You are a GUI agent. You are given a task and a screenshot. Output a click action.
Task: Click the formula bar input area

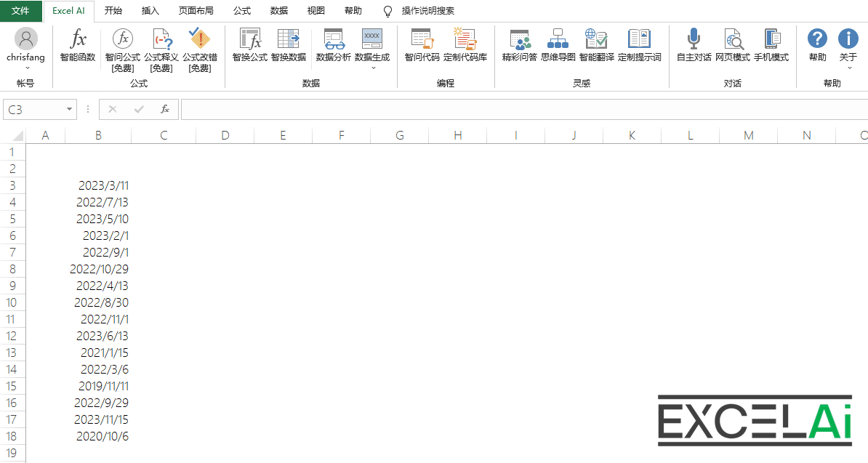(524, 109)
